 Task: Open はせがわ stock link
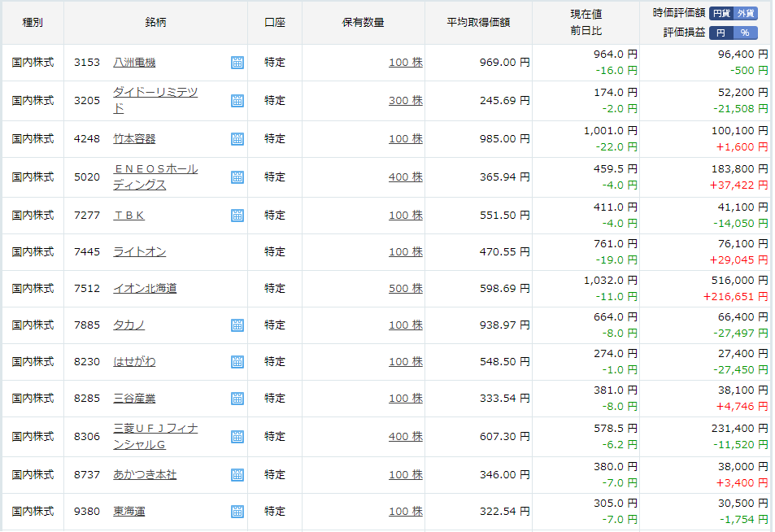click(134, 362)
